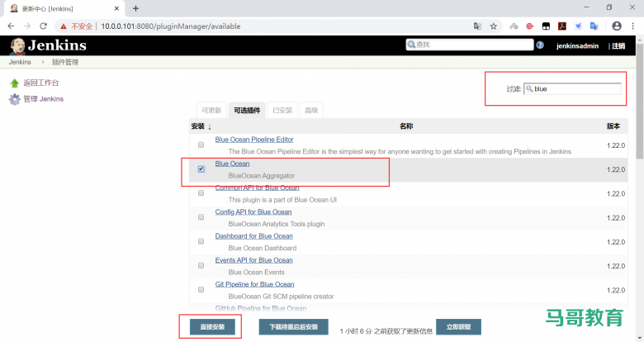The image size is (644, 342).
Task: Click the 插件管理 breadcrumb
Action: [65, 62]
